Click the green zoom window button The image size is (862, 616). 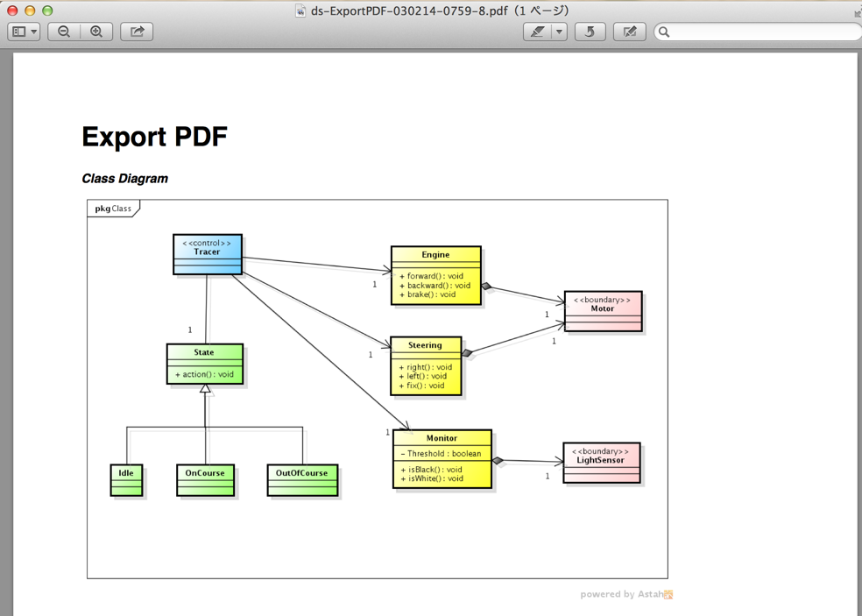[x=47, y=11]
